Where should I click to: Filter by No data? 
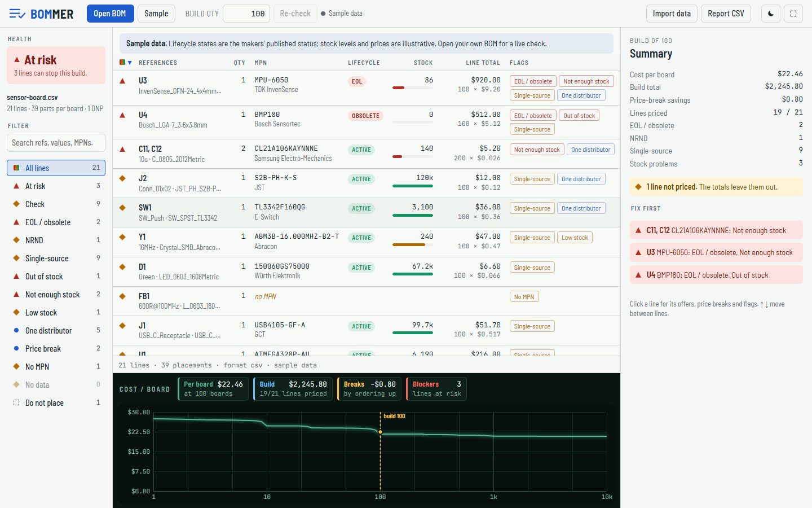pos(56,384)
